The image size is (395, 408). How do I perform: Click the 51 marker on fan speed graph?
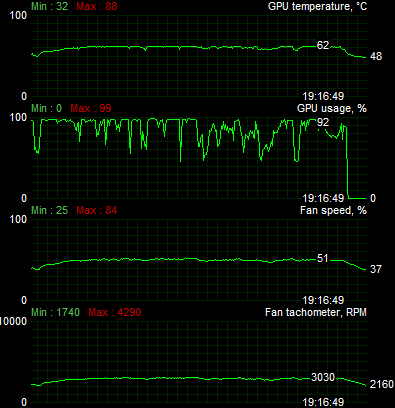point(323,258)
